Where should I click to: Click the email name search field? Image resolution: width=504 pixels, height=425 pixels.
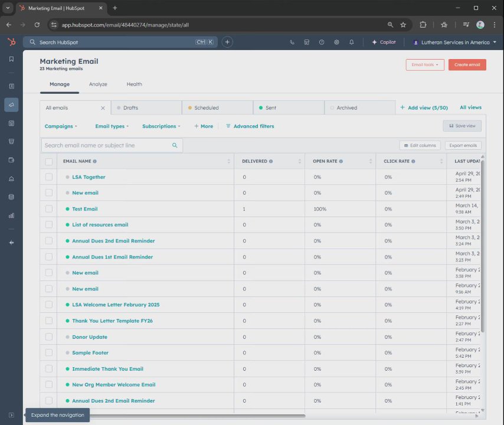click(106, 145)
